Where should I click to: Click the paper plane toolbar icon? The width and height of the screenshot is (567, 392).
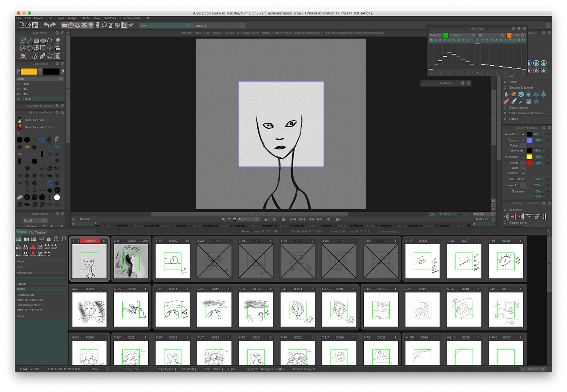click(131, 25)
